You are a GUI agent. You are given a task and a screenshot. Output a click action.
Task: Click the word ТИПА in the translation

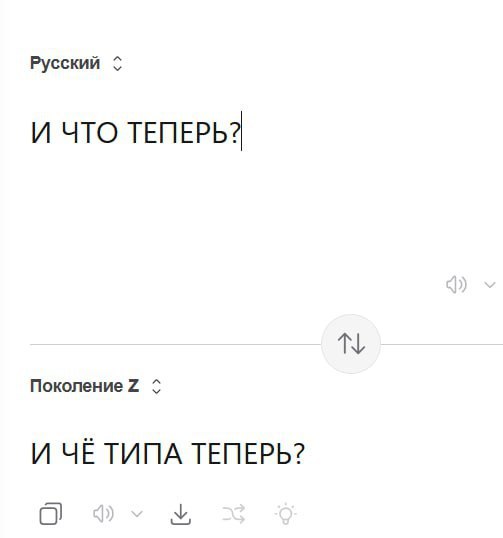[143, 453]
